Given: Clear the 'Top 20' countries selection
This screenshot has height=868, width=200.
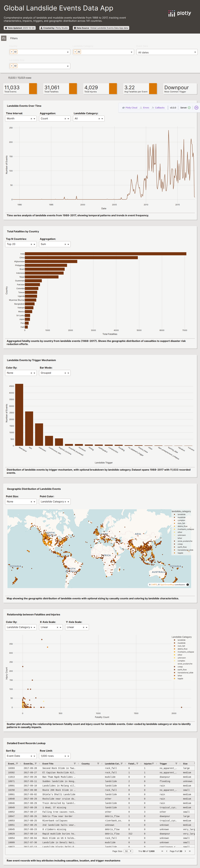Looking at the screenshot, I should (31, 244).
